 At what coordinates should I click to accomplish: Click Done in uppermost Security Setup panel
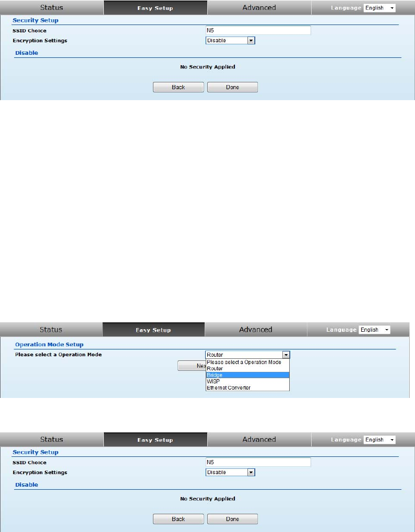[x=233, y=87]
